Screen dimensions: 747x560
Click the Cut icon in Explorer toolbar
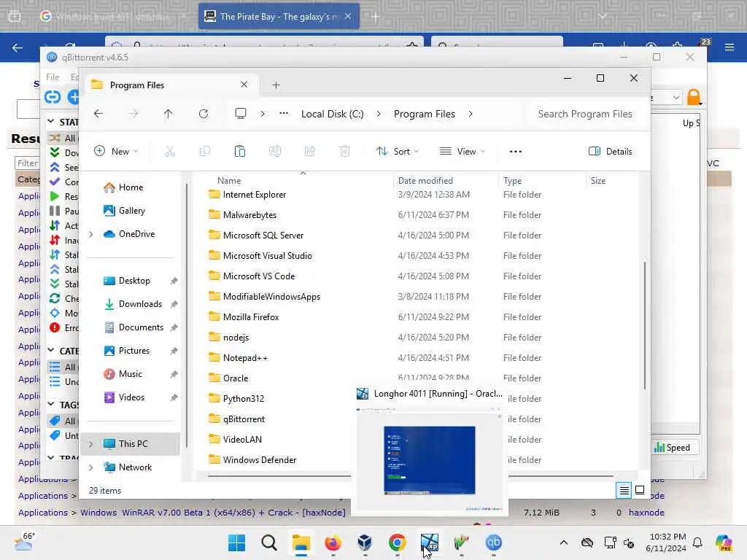(169, 152)
